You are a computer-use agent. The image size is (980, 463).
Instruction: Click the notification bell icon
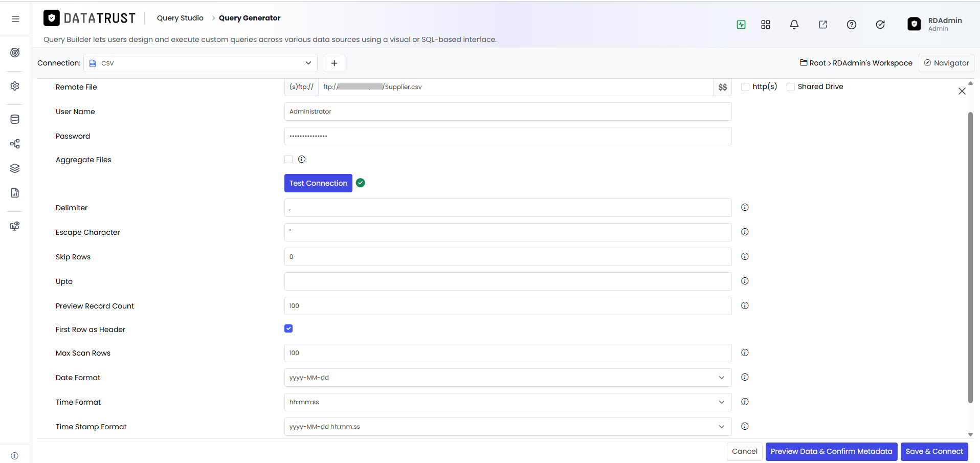(x=794, y=25)
